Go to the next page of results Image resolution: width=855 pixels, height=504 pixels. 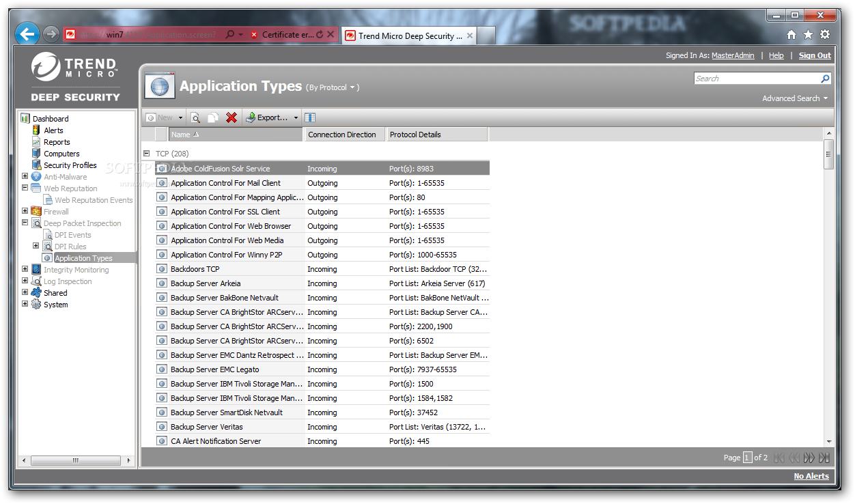tap(809, 458)
